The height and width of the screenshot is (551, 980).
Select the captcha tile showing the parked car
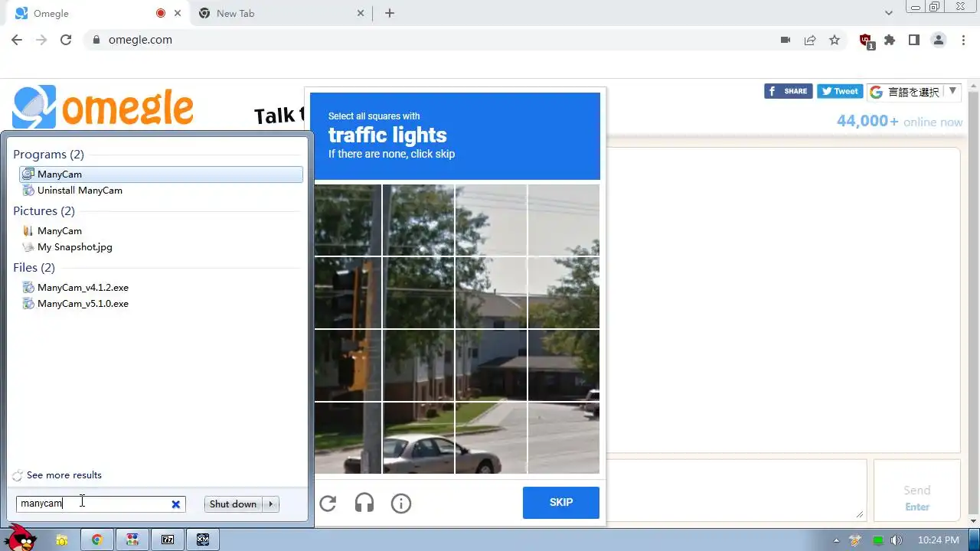point(419,438)
